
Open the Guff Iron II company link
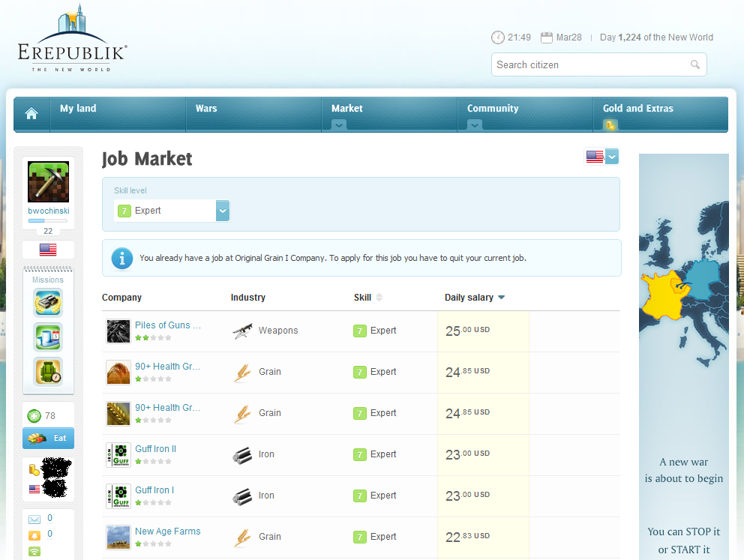click(x=156, y=449)
